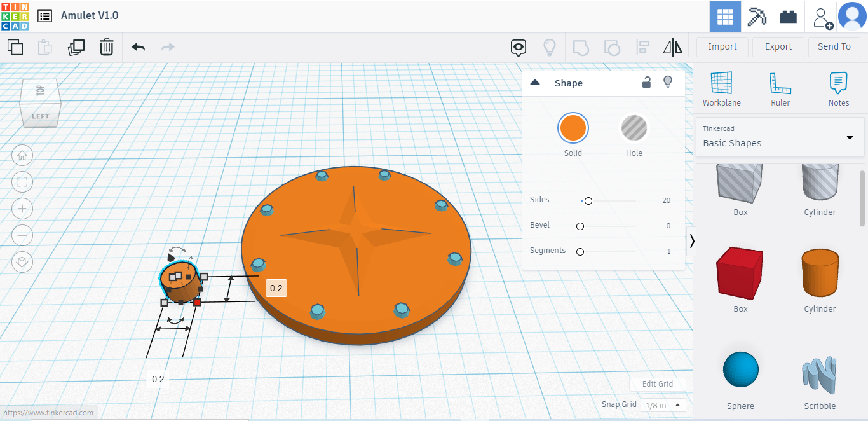Click the Export button
868x421 pixels.
pyautogui.click(x=778, y=46)
